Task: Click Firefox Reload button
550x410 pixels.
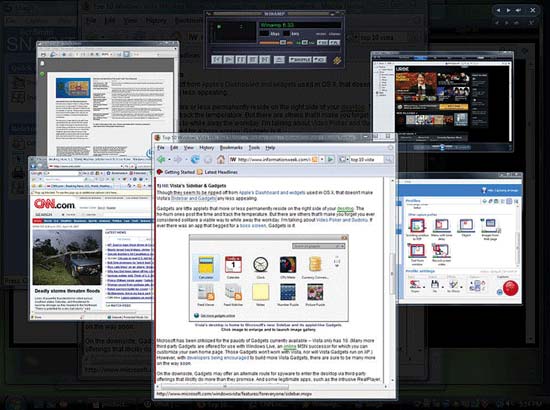Action: (x=195, y=160)
